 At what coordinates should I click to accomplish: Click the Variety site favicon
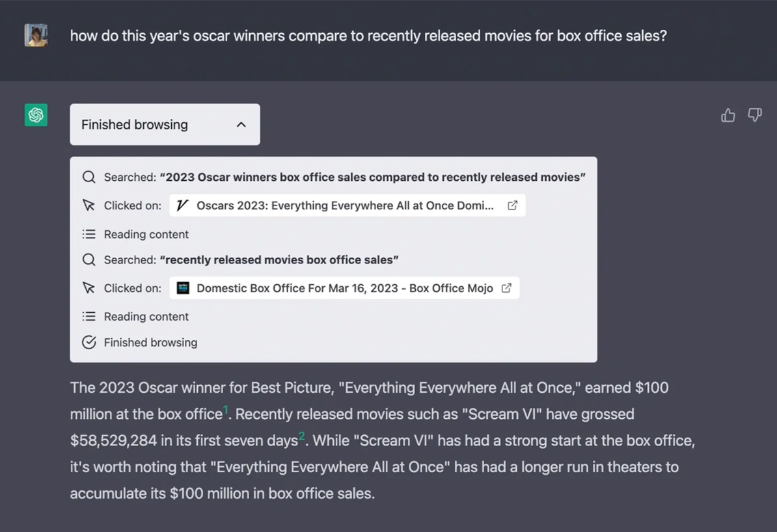point(182,206)
